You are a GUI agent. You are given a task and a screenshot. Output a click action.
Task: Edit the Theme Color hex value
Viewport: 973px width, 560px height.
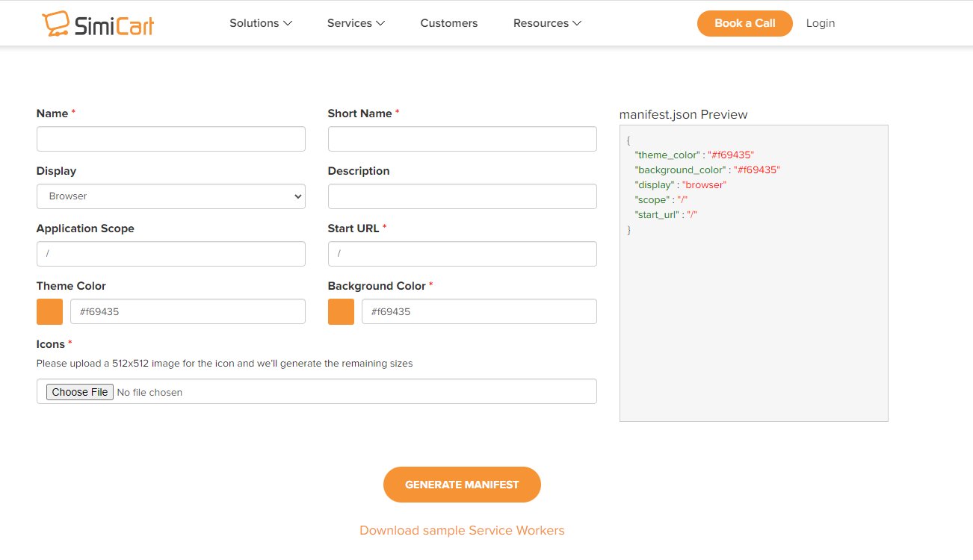click(188, 312)
